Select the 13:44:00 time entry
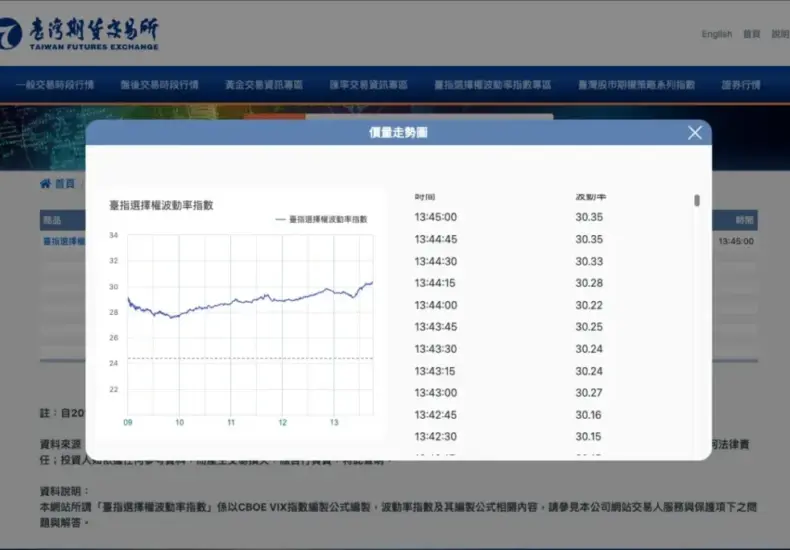Viewport: 790px width, 550px height. pos(436,305)
